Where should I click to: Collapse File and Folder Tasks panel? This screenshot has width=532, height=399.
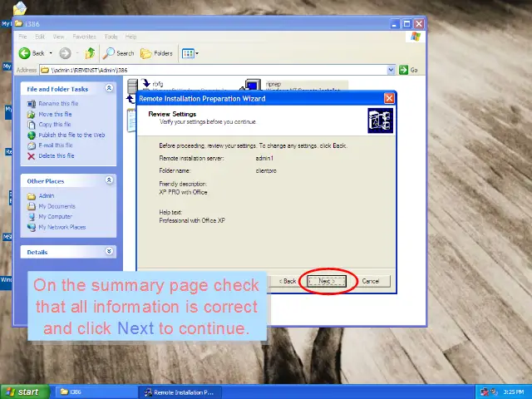coord(109,88)
